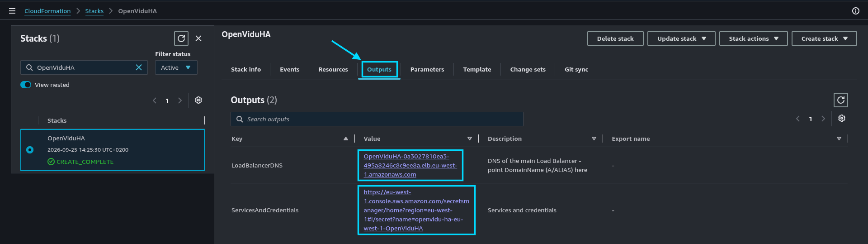This screenshot has height=244, width=868.
Task: Switch to the Outputs tab
Action: pyautogui.click(x=379, y=69)
